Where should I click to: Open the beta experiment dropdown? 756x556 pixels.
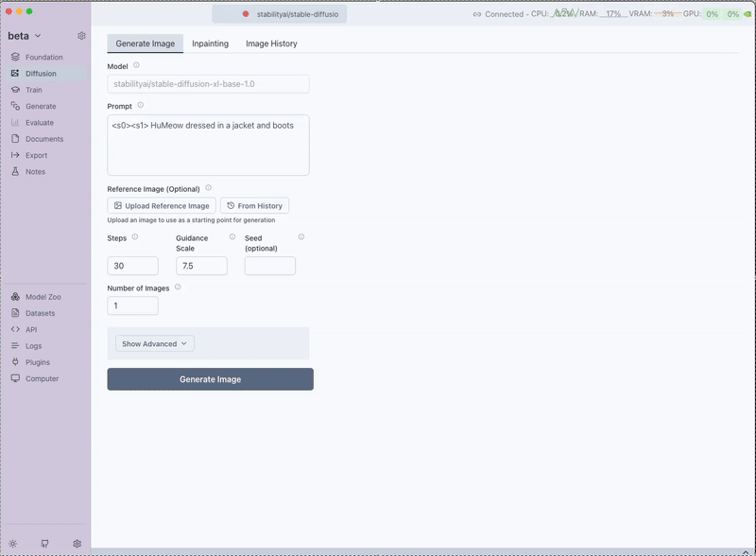(25, 36)
